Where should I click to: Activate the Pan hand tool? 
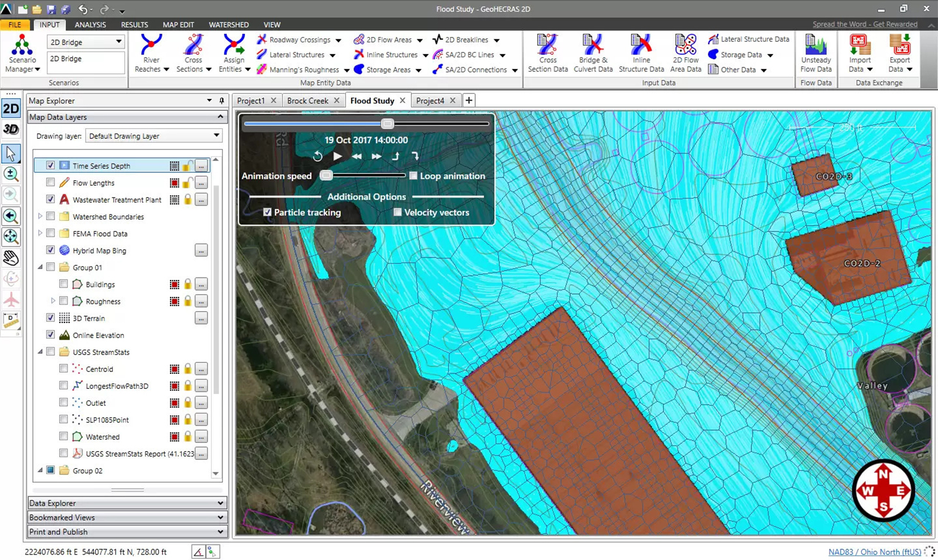[11, 258]
